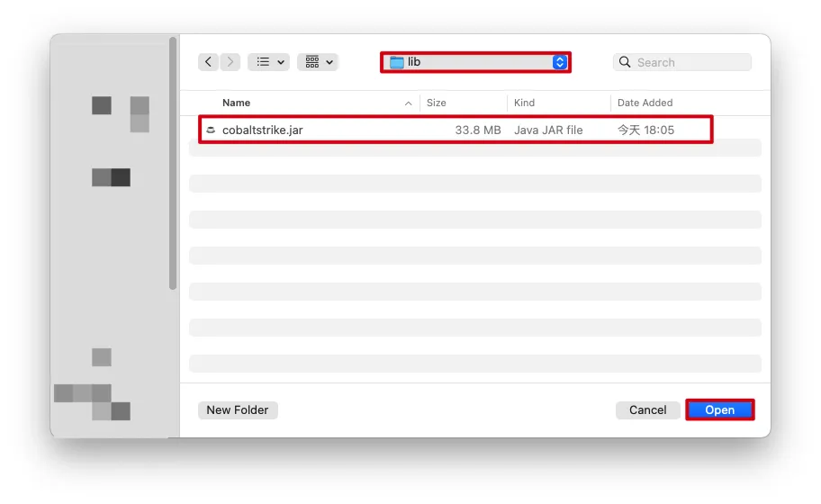Click the sidebar vertical scrollbar
The width and height of the screenshot is (821, 504).
(173, 162)
